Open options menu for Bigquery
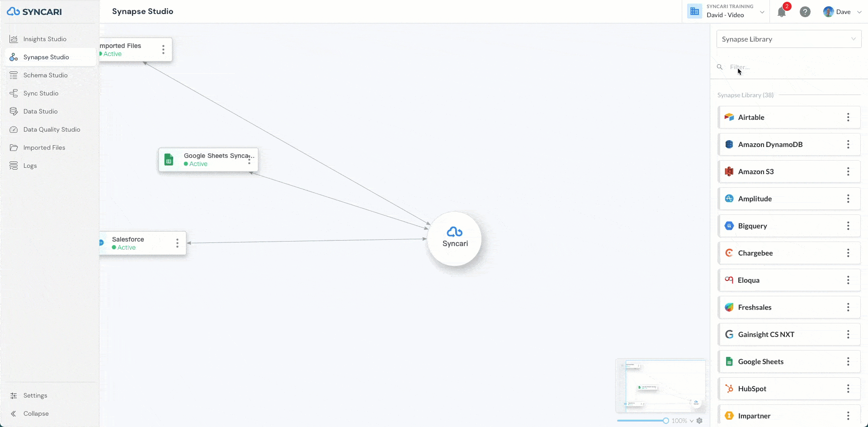 (x=848, y=226)
